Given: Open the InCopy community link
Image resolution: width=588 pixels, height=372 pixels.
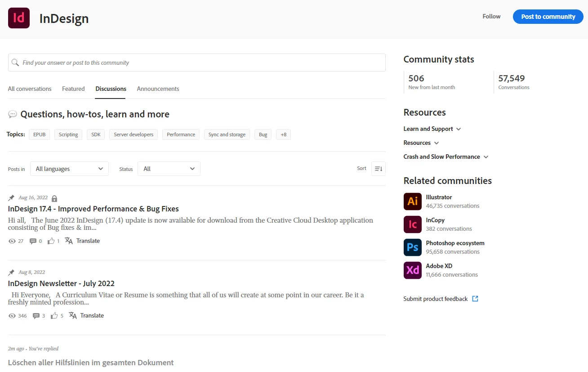Looking at the screenshot, I should [435, 220].
